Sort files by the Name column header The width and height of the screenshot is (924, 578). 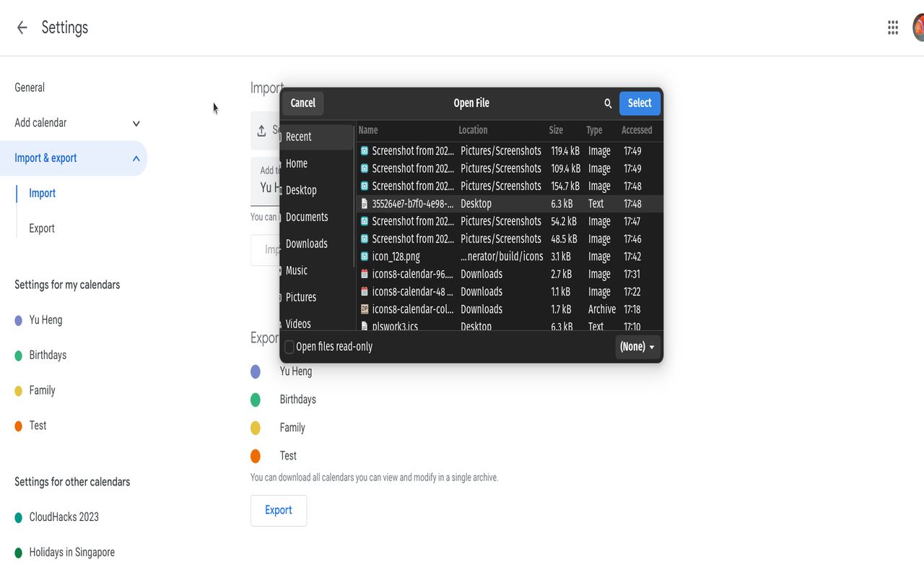[x=368, y=130]
